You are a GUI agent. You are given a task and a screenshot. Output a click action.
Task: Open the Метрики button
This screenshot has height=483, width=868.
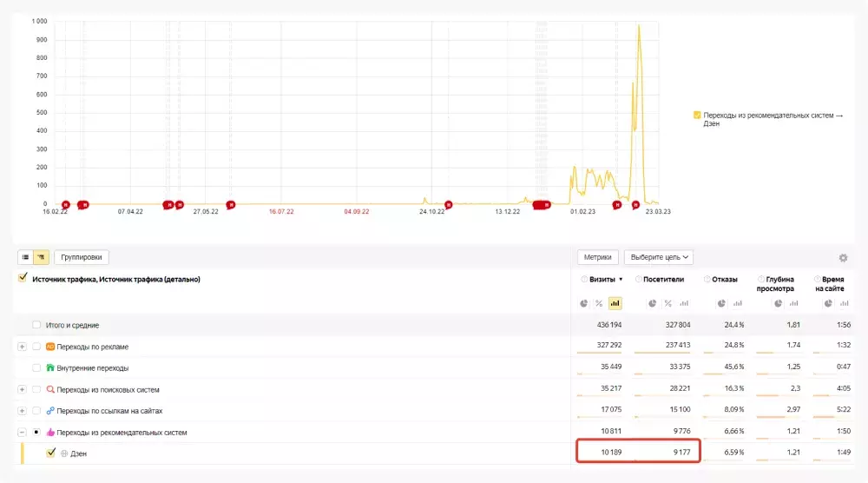(x=597, y=257)
